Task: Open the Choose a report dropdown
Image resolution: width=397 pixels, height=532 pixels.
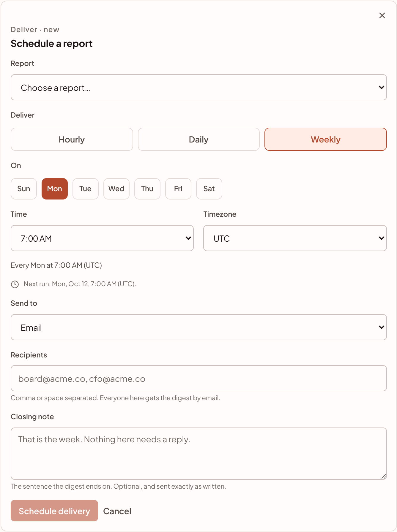Action: [198, 87]
